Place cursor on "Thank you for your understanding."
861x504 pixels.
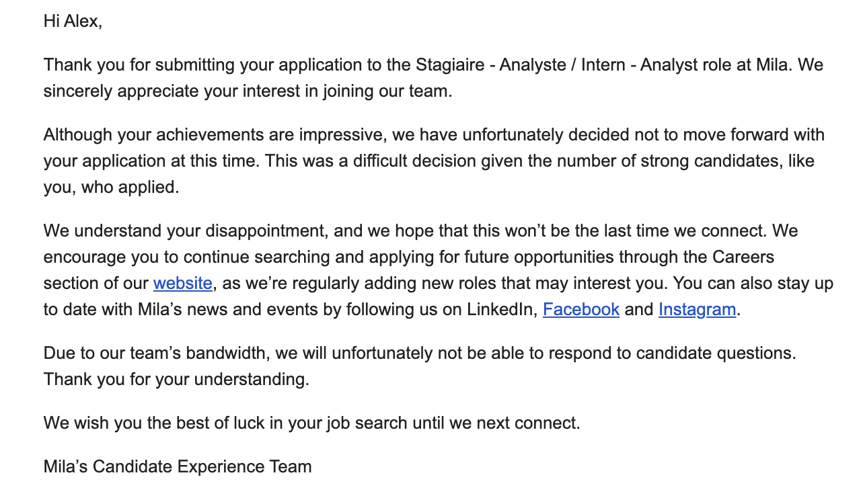(x=176, y=380)
